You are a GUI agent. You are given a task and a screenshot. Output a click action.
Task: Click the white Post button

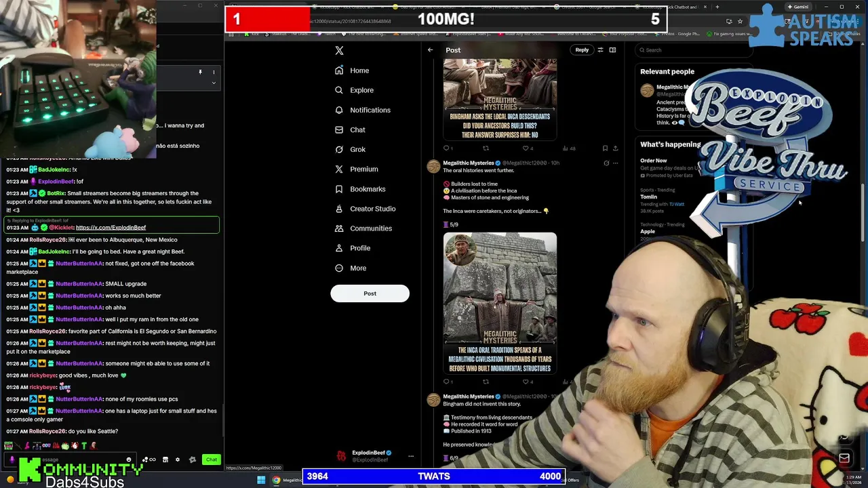tap(370, 293)
